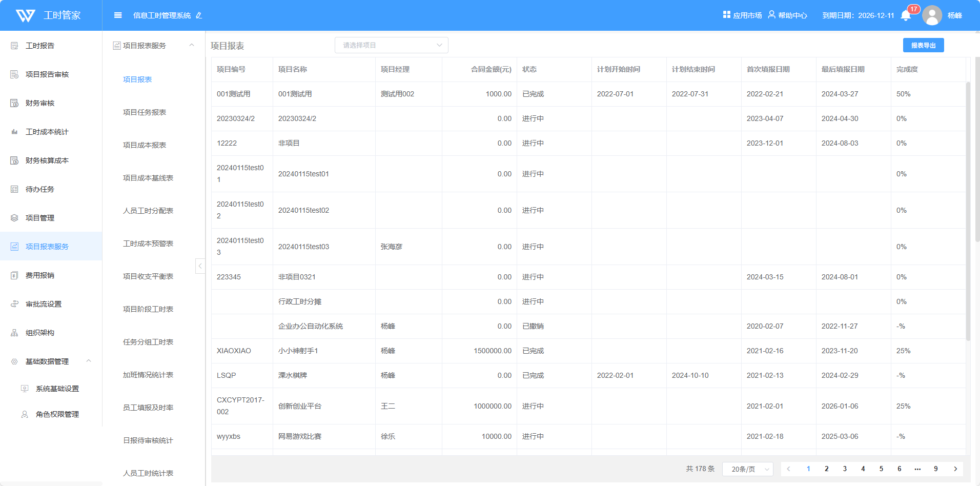The image size is (980, 486).
Task: Collapse the 项目报表服务 submenu section
Action: [192, 45]
